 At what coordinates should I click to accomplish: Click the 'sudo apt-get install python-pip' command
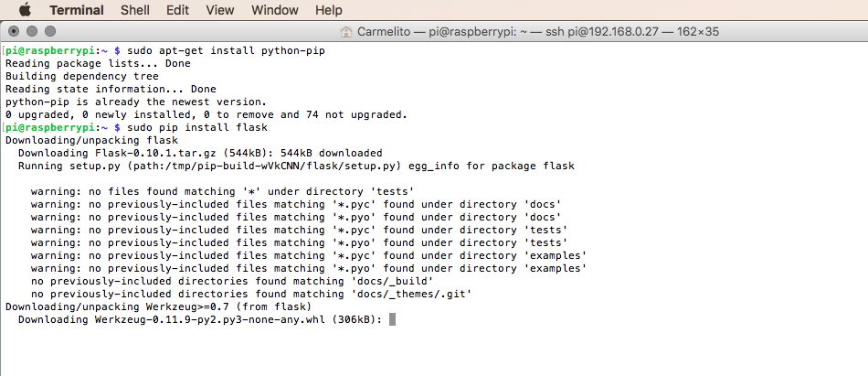click(x=226, y=51)
